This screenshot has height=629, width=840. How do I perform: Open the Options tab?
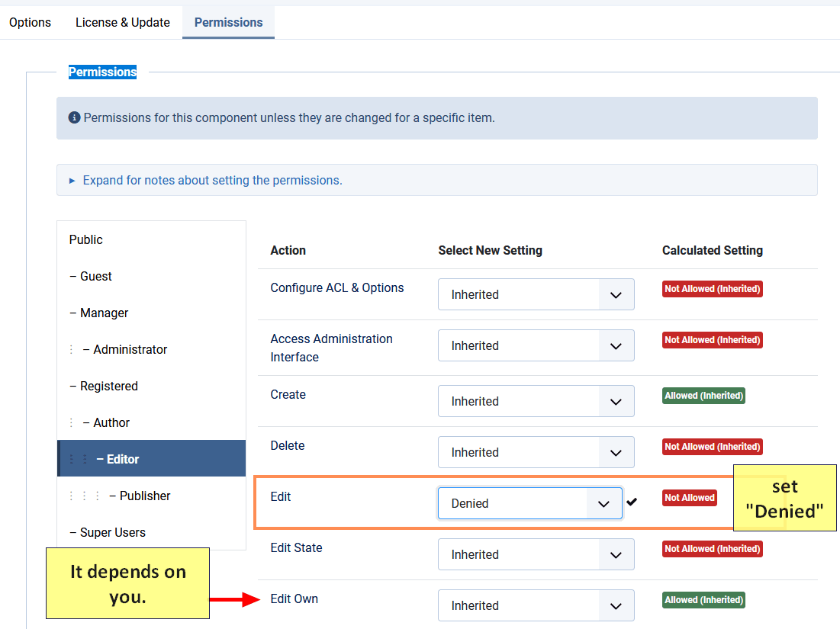[30, 22]
